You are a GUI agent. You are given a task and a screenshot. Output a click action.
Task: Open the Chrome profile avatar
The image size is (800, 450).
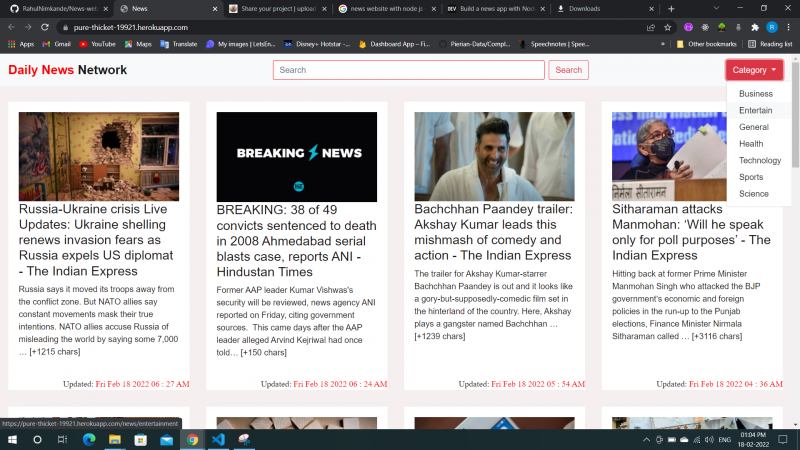click(772, 28)
